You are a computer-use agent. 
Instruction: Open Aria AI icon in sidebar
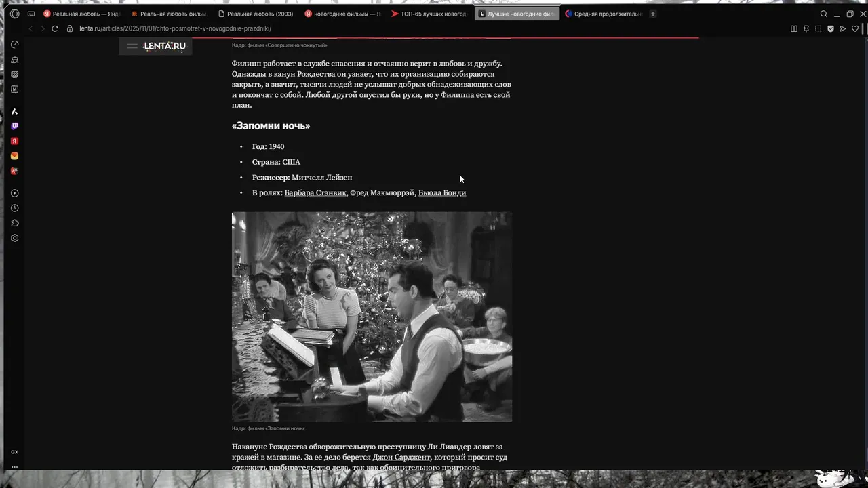pos(14,111)
